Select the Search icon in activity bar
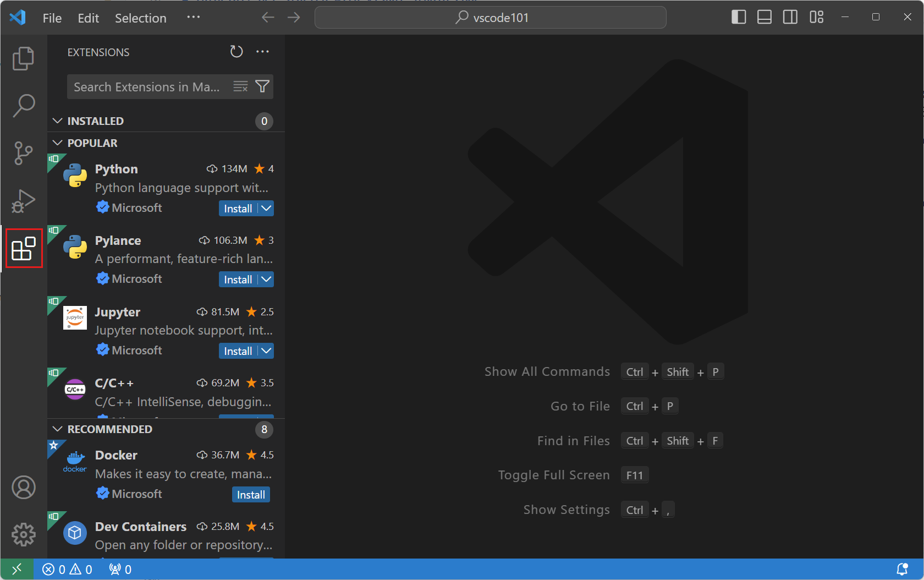This screenshot has width=924, height=580. click(x=23, y=106)
